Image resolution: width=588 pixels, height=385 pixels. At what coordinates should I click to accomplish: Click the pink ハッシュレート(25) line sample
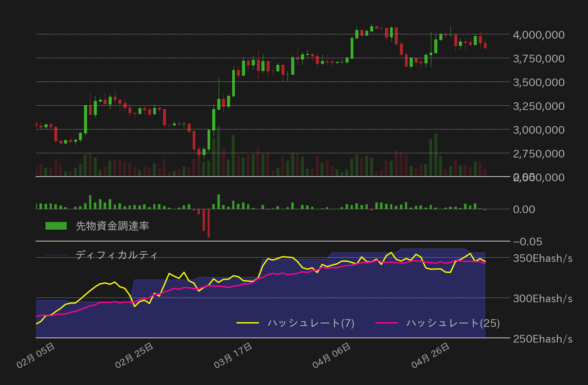coord(387,323)
